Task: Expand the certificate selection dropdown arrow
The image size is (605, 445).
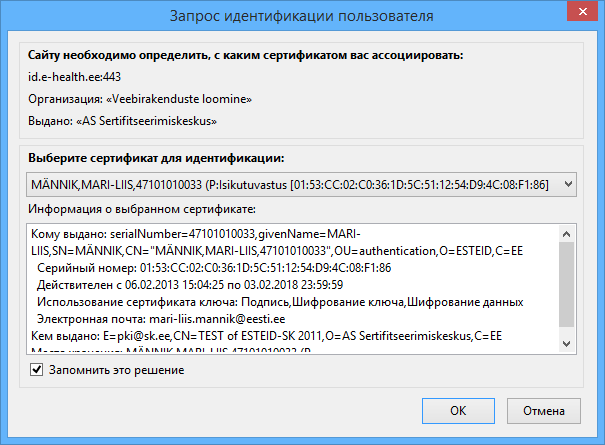Action: click(x=568, y=184)
